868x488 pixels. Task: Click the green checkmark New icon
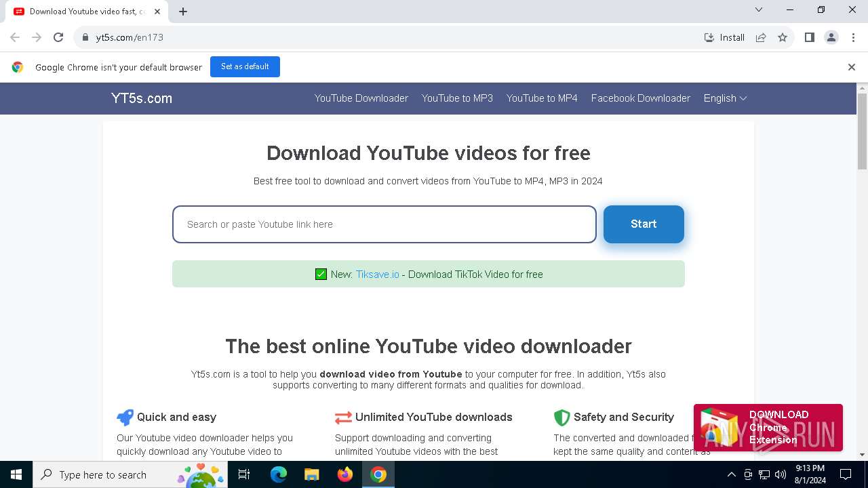pyautogui.click(x=321, y=274)
